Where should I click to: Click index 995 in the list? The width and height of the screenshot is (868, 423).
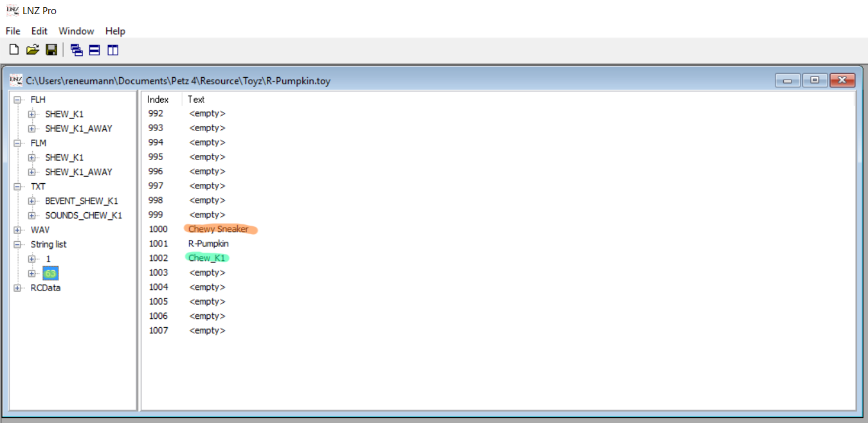156,157
